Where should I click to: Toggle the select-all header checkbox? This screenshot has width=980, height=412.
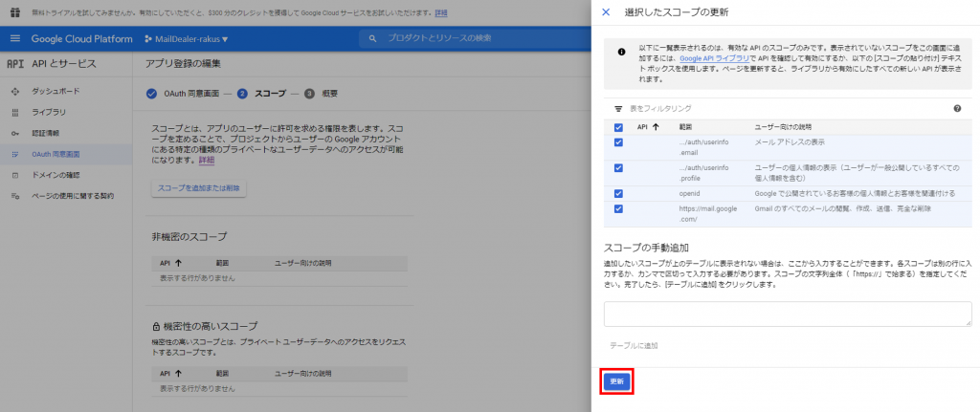(618, 127)
